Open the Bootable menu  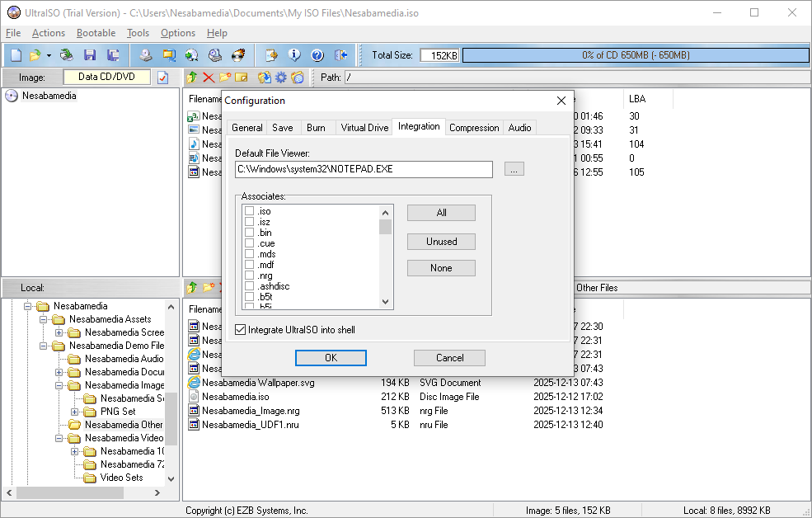(x=96, y=33)
